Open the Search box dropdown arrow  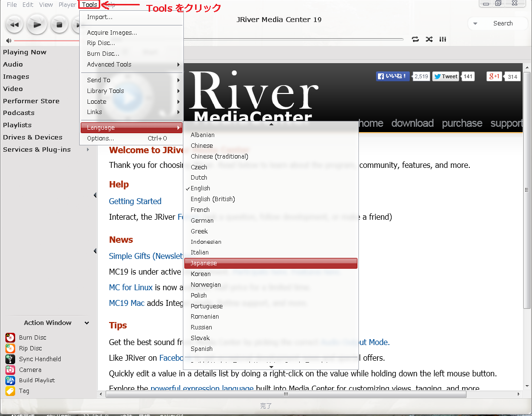pyautogui.click(x=475, y=23)
